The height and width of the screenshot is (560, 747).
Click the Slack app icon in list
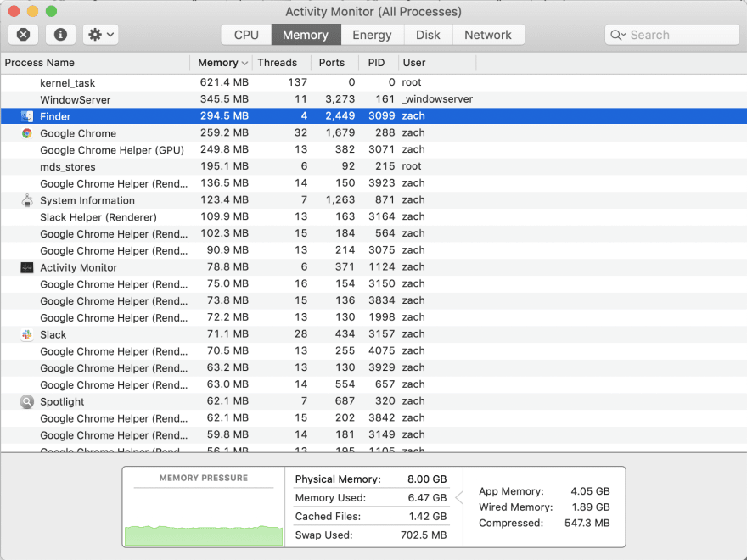pyautogui.click(x=27, y=335)
